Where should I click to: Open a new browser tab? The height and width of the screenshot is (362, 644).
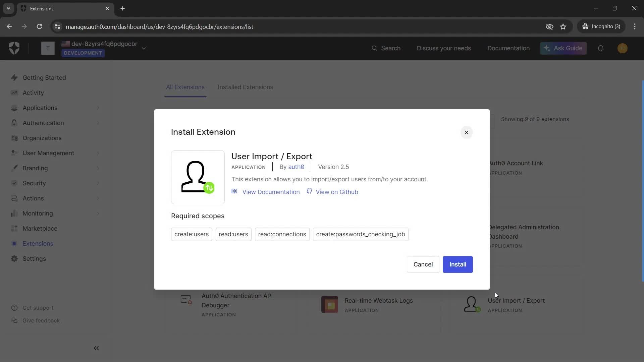[122, 8]
